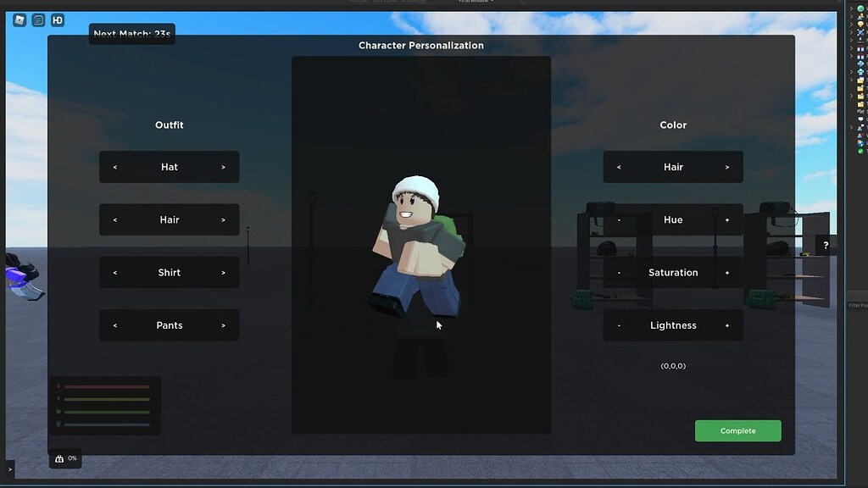The height and width of the screenshot is (488, 868).
Task: Expand the first explorer tree item
Action: coord(851,8)
